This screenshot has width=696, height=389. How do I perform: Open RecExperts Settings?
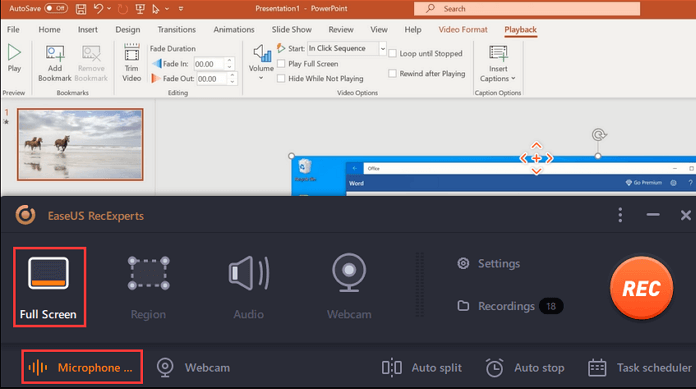tap(488, 263)
